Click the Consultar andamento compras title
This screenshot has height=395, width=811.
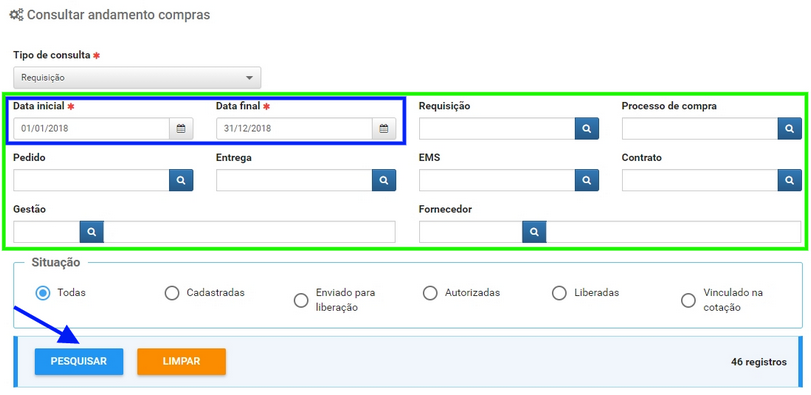tap(118, 15)
